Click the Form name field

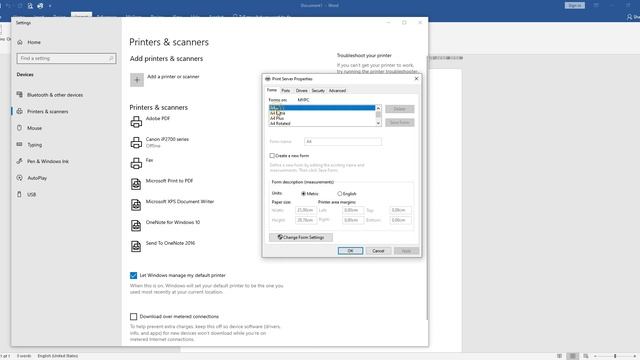point(343,141)
